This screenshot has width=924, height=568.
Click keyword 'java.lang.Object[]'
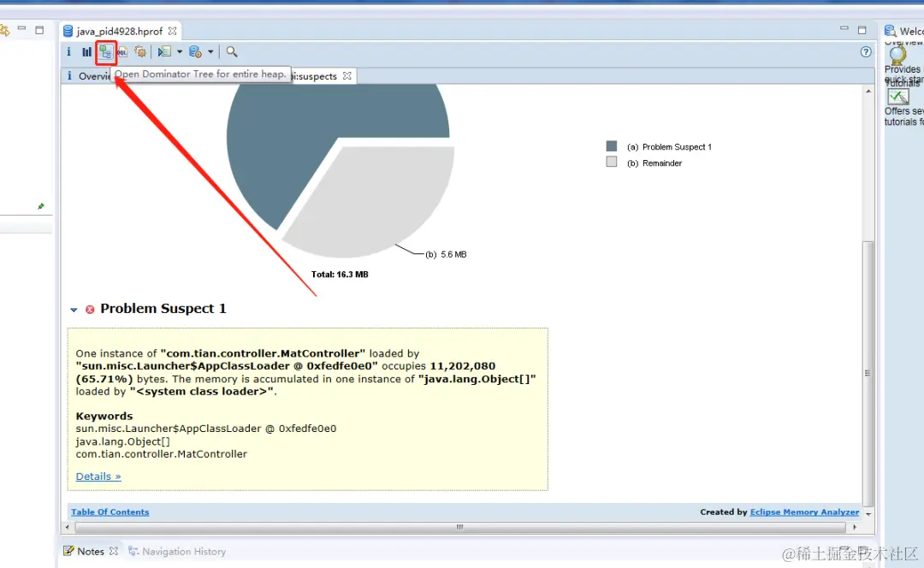122,442
